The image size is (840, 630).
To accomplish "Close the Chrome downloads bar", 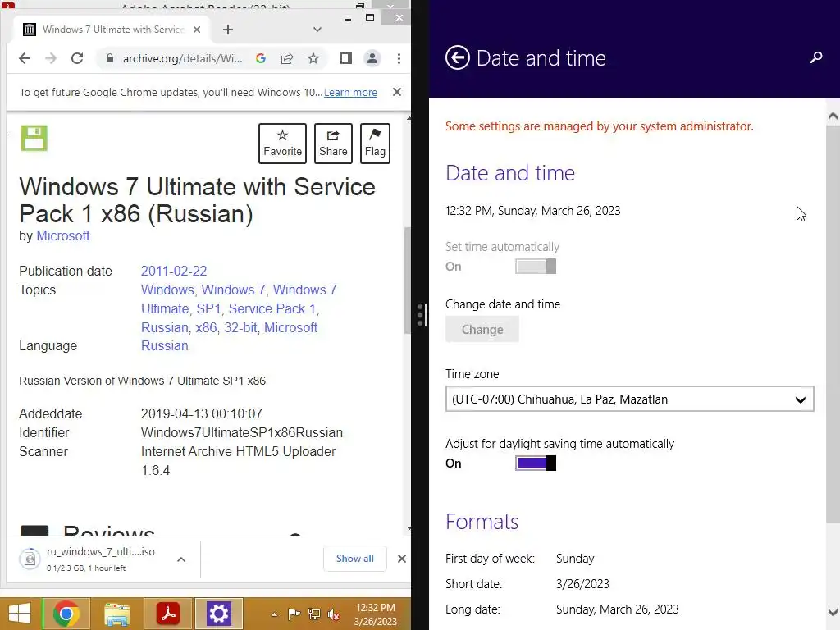I will [402, 559].
